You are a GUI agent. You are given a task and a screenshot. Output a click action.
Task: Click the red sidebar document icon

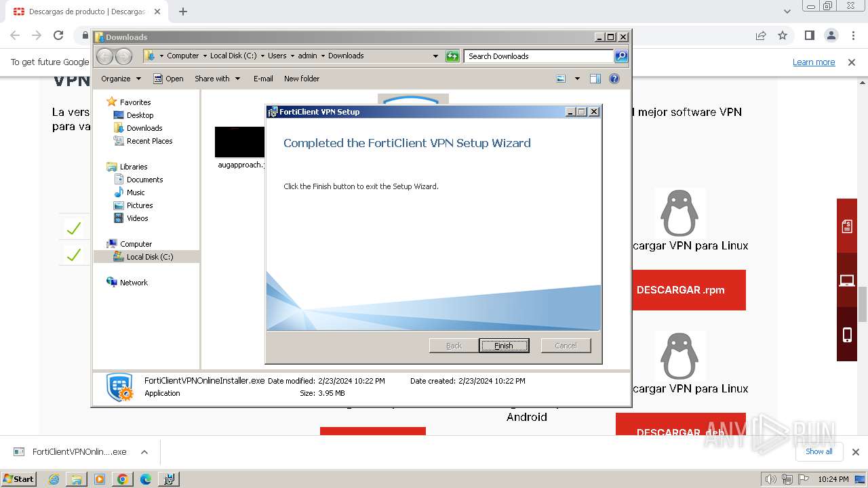click(847, 226)
